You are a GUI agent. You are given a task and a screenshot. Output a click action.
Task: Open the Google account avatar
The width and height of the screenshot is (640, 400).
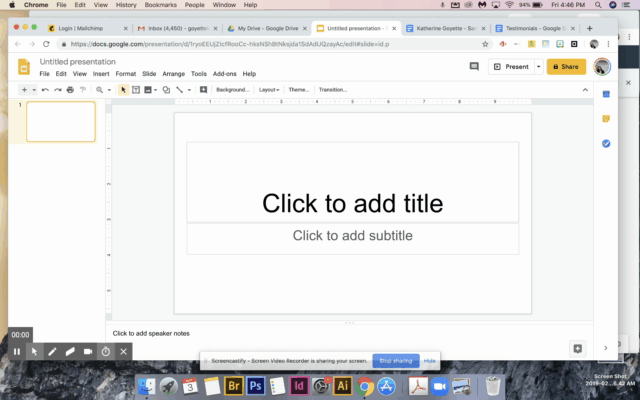[x=602, y=67]
